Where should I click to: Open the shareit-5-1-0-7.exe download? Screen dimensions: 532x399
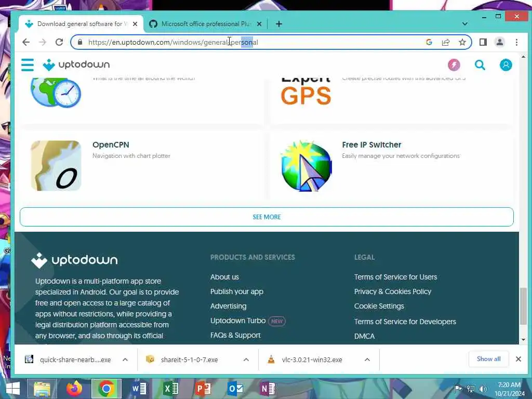pos(189,360)
